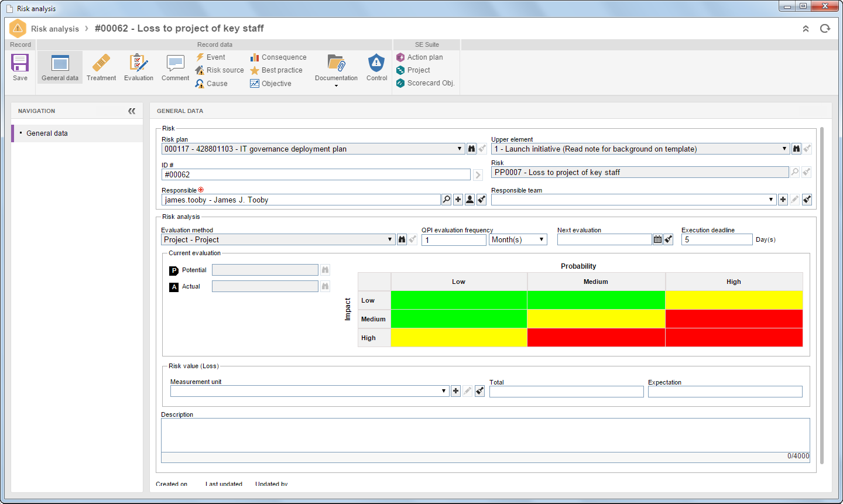Click clear broom icon beside Responsible field

[x=481, y=200]
